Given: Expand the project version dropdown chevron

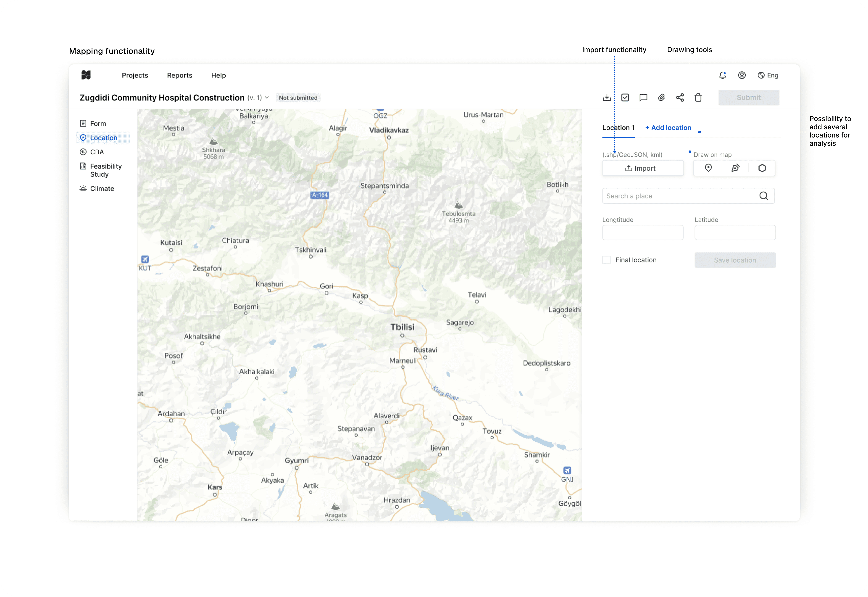Looking at the screenshot, I should [266, 98].
